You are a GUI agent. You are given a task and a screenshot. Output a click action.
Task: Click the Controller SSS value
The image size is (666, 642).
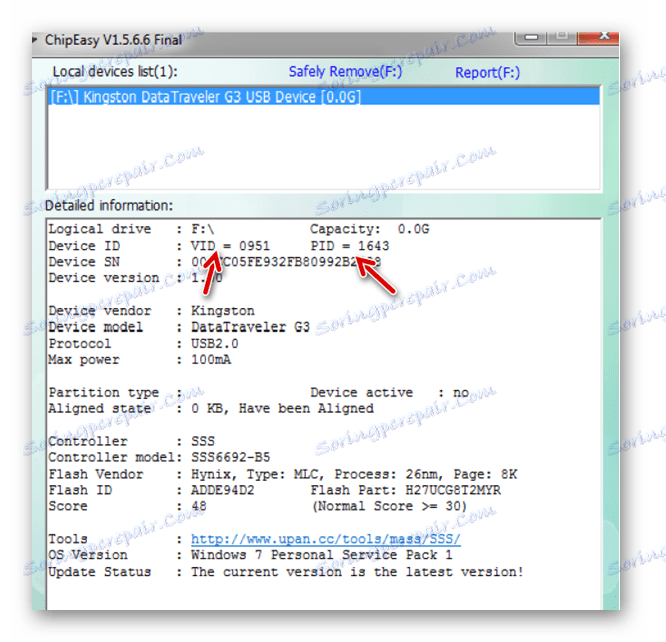pos(203,441)
